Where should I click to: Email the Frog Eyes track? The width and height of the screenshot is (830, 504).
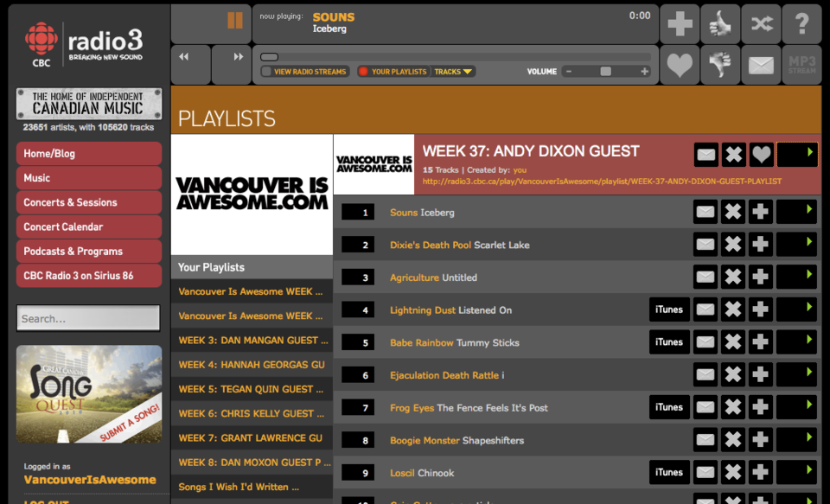pos(705,407)
